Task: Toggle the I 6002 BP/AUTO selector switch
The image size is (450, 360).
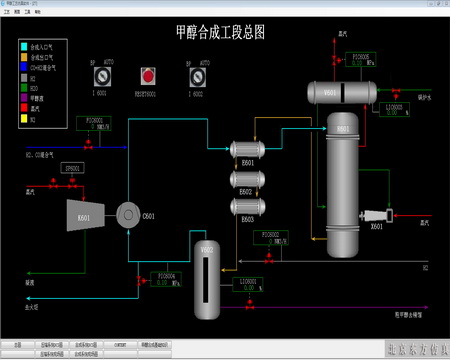Action: point(198,77)
